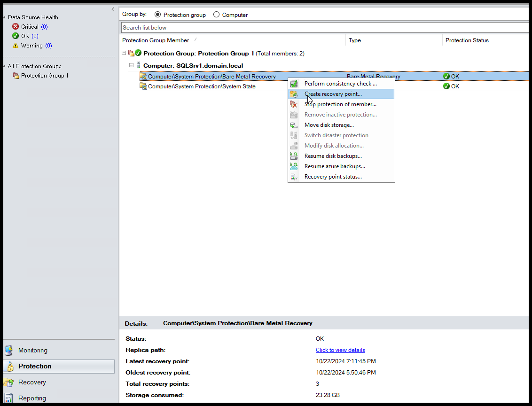This screenshot has width=532, height=406.
Task: Click the green OK icon on Bare Metal Recovery row
Action: (x=446, y=76)
